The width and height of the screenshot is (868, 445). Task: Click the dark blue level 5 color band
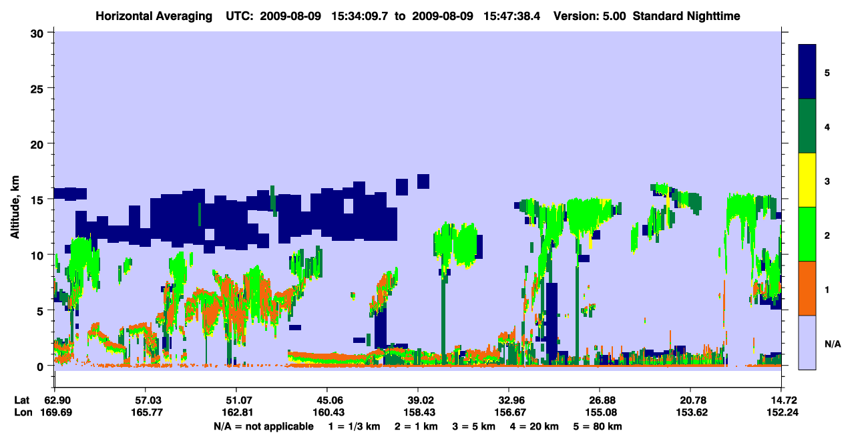(807, 72)
